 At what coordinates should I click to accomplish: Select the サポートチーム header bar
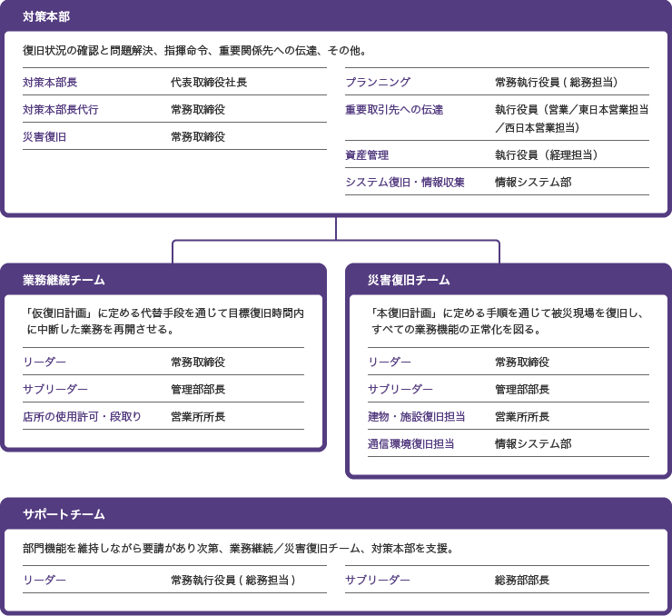pyautogui.click(x=64, y=514)
